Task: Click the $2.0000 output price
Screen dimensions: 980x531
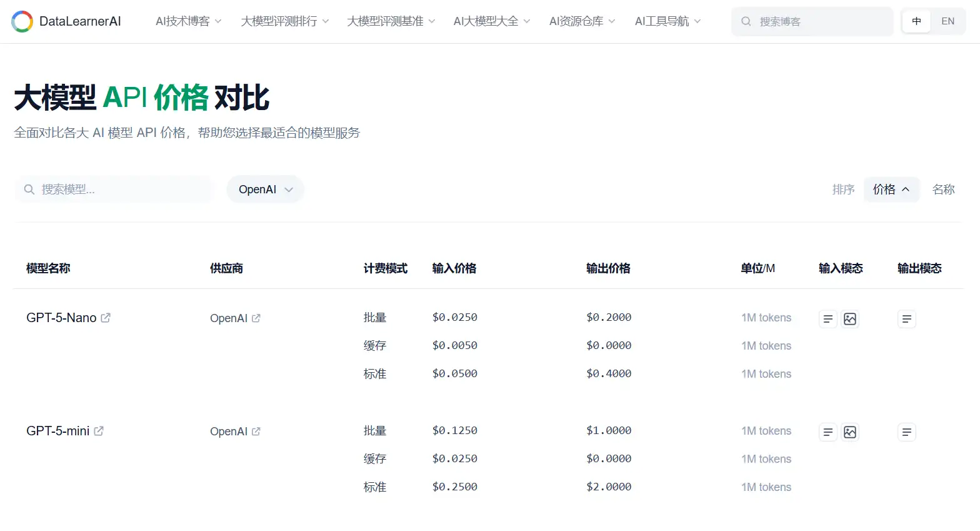Action: tap(609, 487)
